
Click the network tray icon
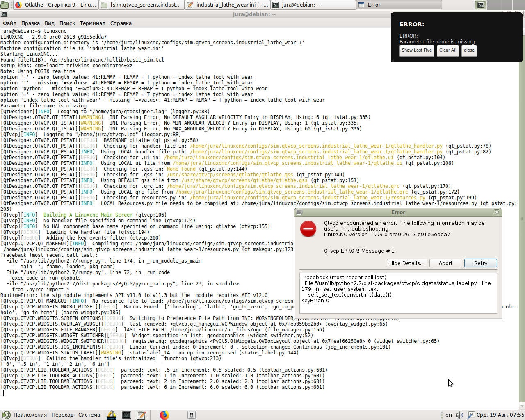pyautogui.click(x=471, y=415)
